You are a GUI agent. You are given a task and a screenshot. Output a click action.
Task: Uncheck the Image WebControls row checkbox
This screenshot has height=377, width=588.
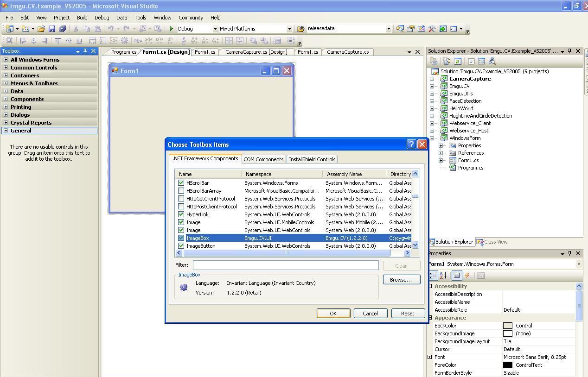point(181,230)
